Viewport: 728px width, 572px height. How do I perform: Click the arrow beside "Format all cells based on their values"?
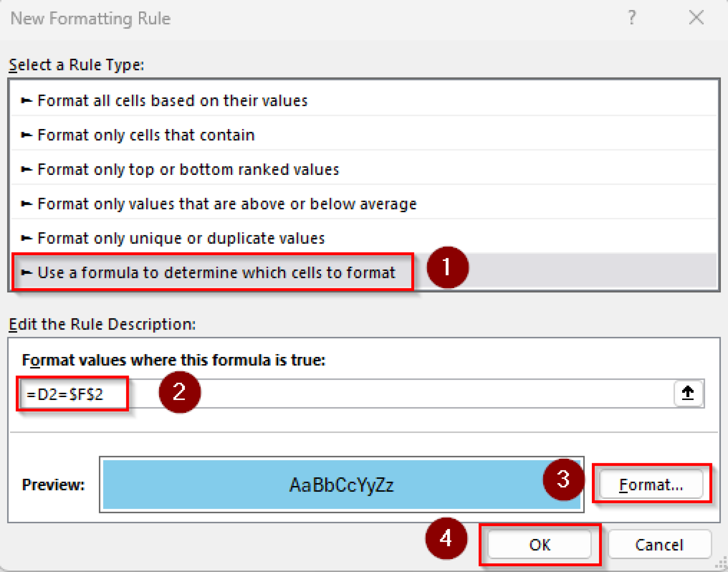click(x=26, y=100)
